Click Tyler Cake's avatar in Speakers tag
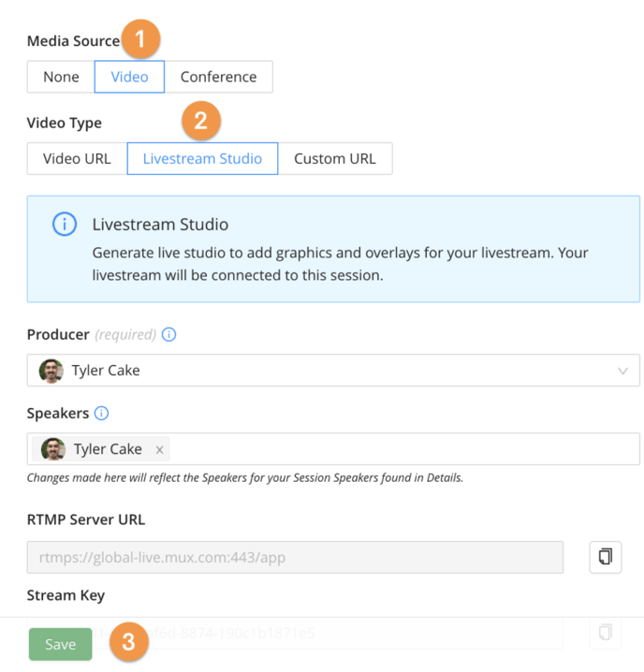The height and width of the screenshot is (672, 644). [52, 449]
